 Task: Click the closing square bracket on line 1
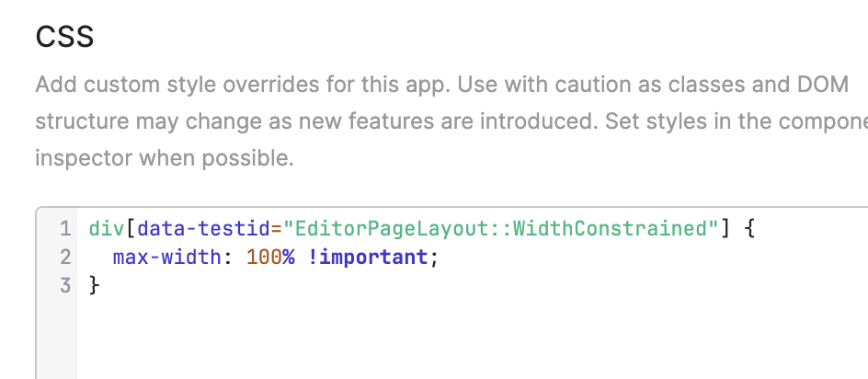pyautogui.click(x=726, y=228)
